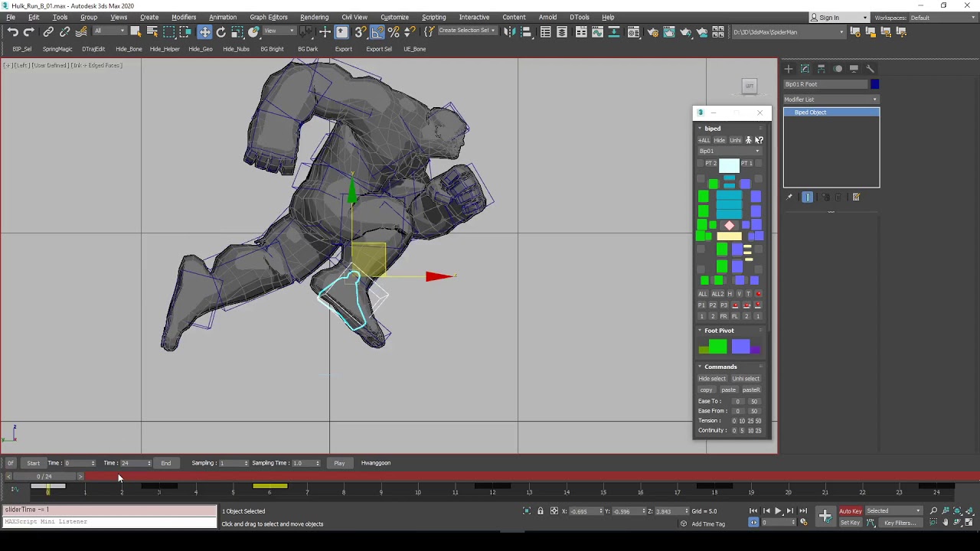The height and width of the screenshot is (551, 980).
Task: Click the MAXScript Mini Listener field
Action: [x=109, y=522]
